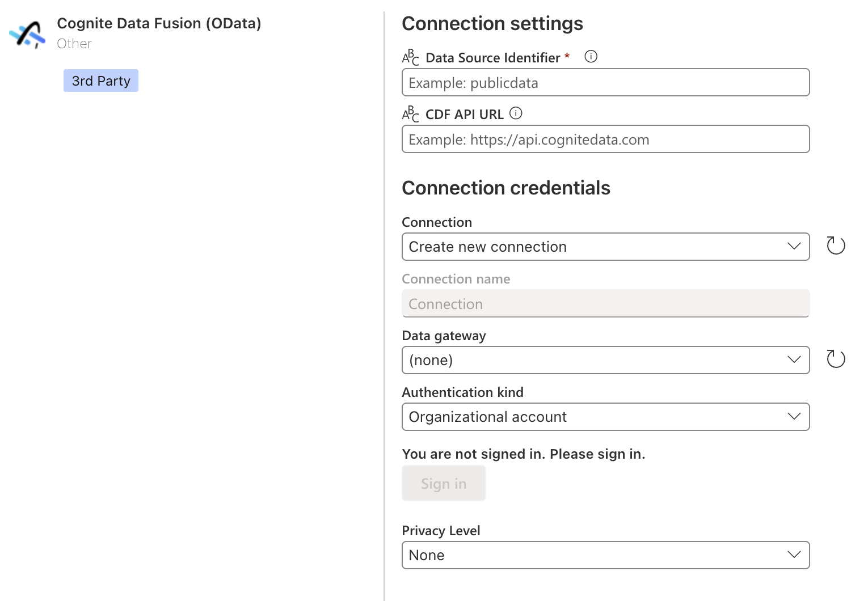Open the CDF API URL info tooltip
Image resolution: width=868 pixels, height=601 pixels.
pos(515,113)
